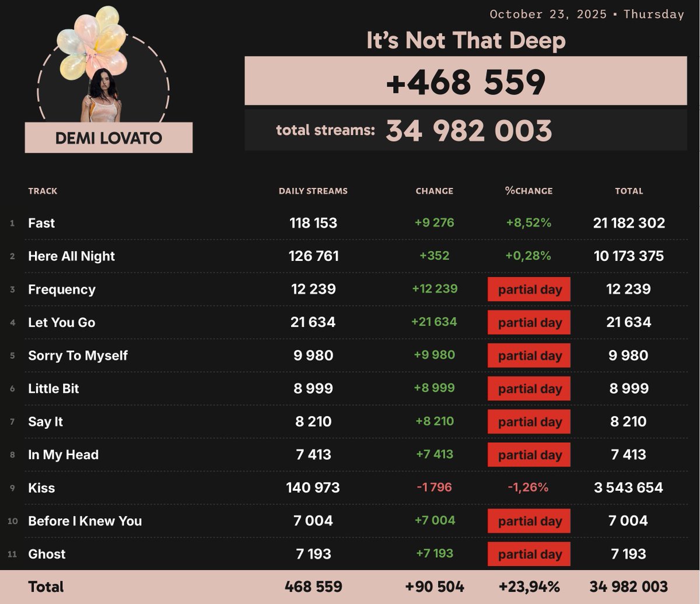The image size is (700, 604).
Task: Click Sorry To Myself daily streams 9 980
Action: point(313,355)
